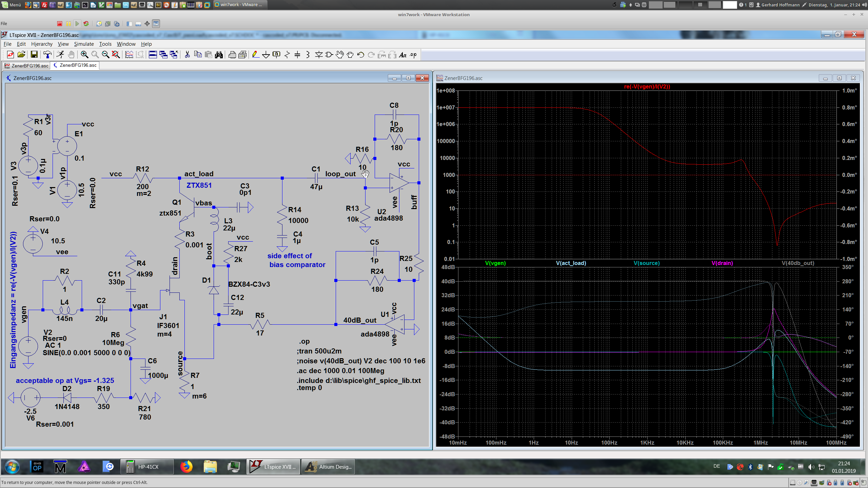The image size is (868, 488).
Task: Tile windows using the tile icon
Action: point(153,55)
